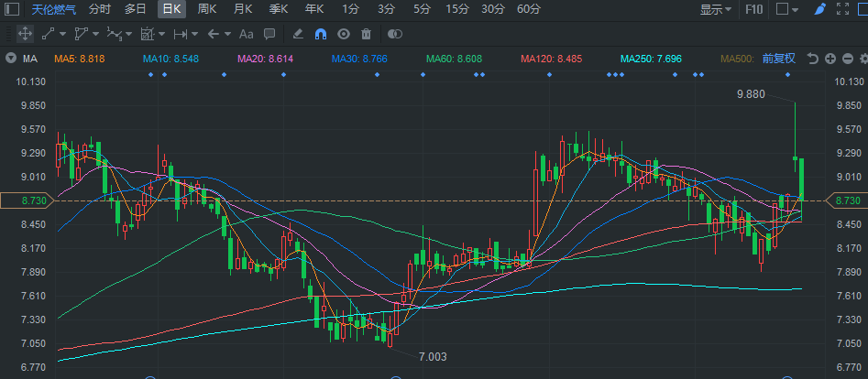This screenshot has width=868, height=379.
Task: Select the 周K period tab
Action: pyautogui.click(x=207, y=9)
